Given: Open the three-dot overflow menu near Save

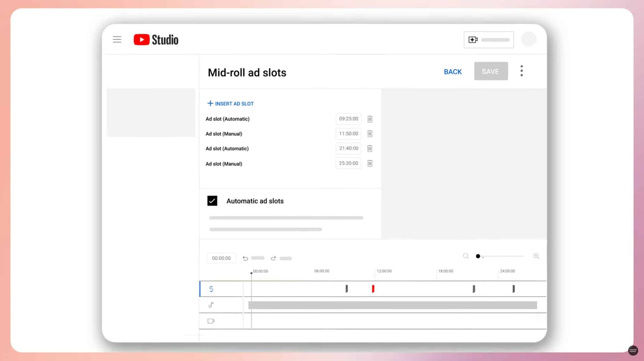Looking at the screenshot, I should pos(522,71).
